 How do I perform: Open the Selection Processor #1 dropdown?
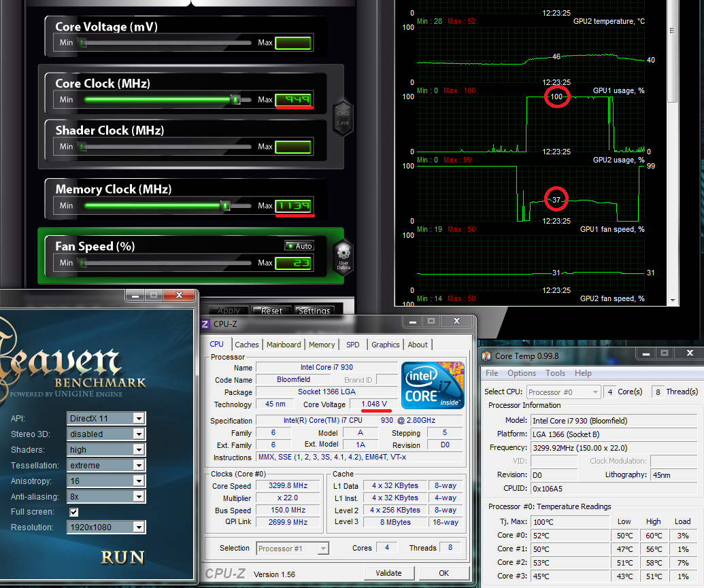point(292,549)
